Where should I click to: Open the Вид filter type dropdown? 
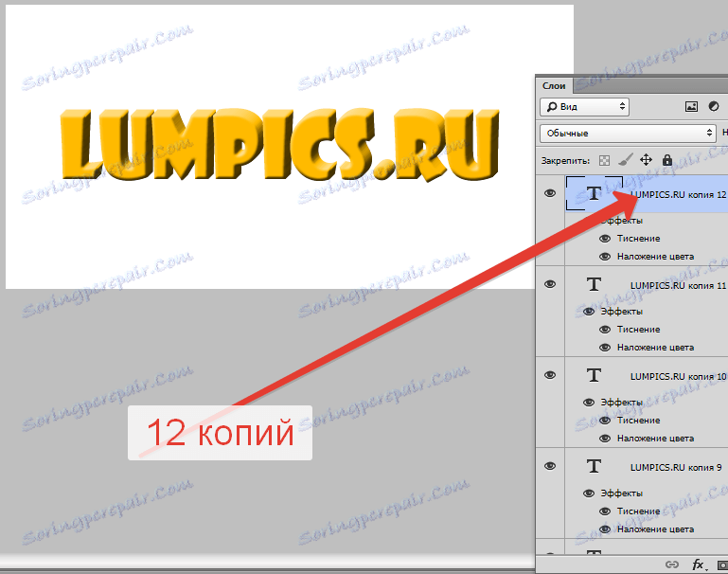click(584, 107)
